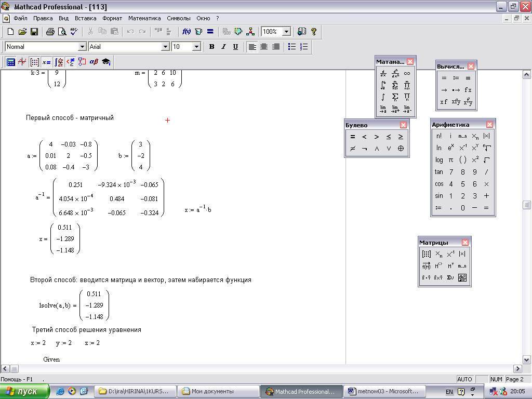
Task: Open Print Preview from the toolbar
Action: pos(62,32)
